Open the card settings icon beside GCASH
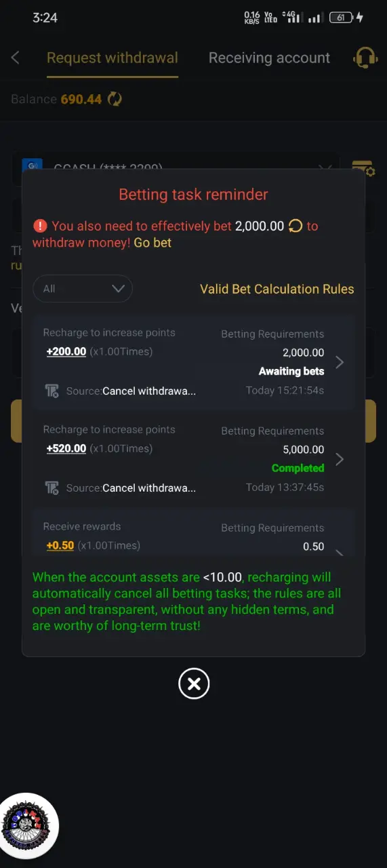 click(x=363, y=168)
